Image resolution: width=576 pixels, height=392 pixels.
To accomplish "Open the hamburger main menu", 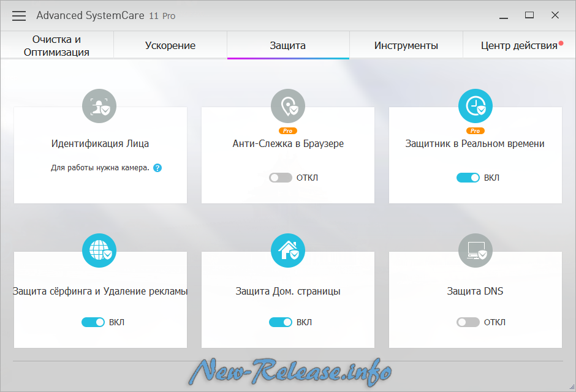I will pos(19,16).
